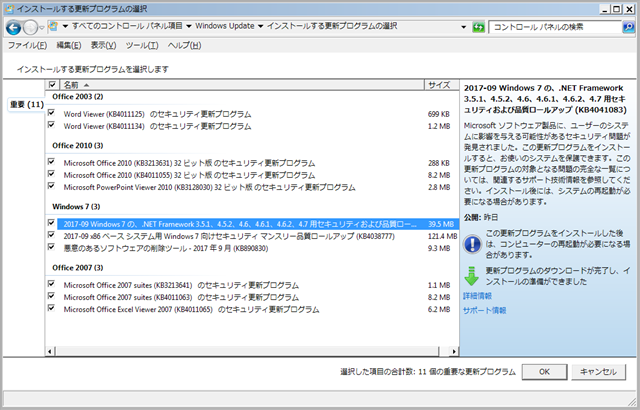The height and width of the screenshot is (410, 640).
Task: Select the Windows Update breadcrumb
Action: coord(224,26)
